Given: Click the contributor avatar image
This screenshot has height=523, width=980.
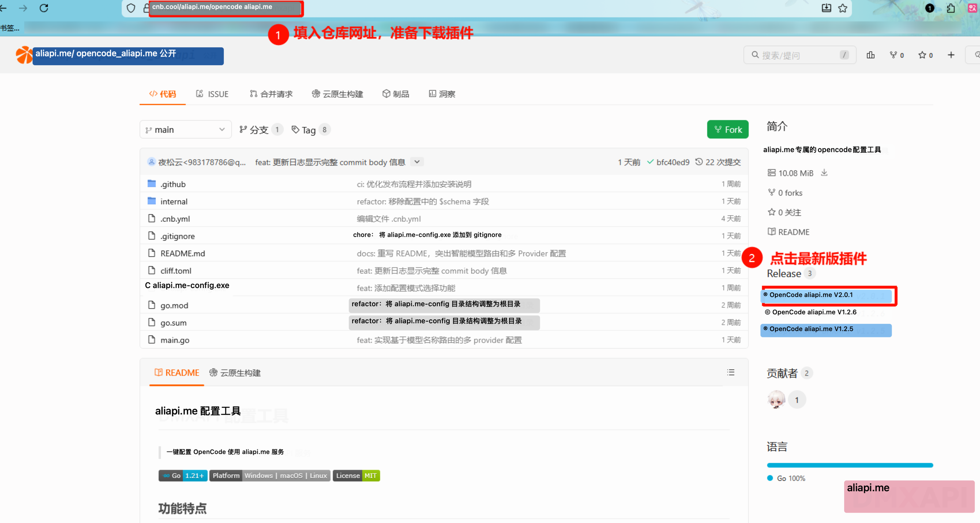Looking at the screenshot, I should tap(776, 400).
